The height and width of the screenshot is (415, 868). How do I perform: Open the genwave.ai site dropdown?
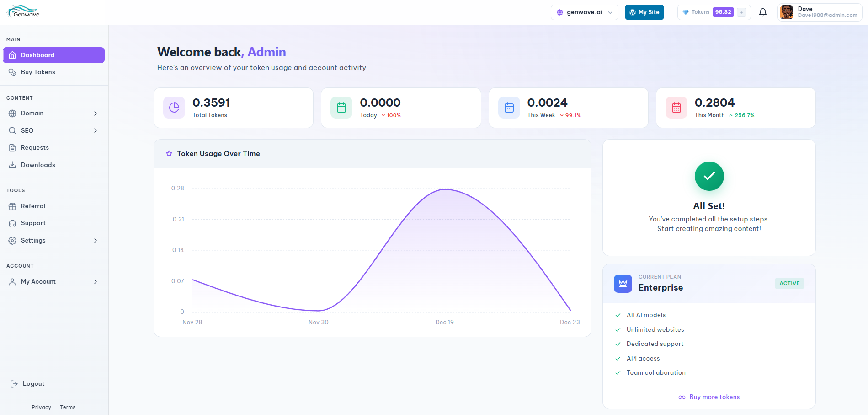pos(584,12)
